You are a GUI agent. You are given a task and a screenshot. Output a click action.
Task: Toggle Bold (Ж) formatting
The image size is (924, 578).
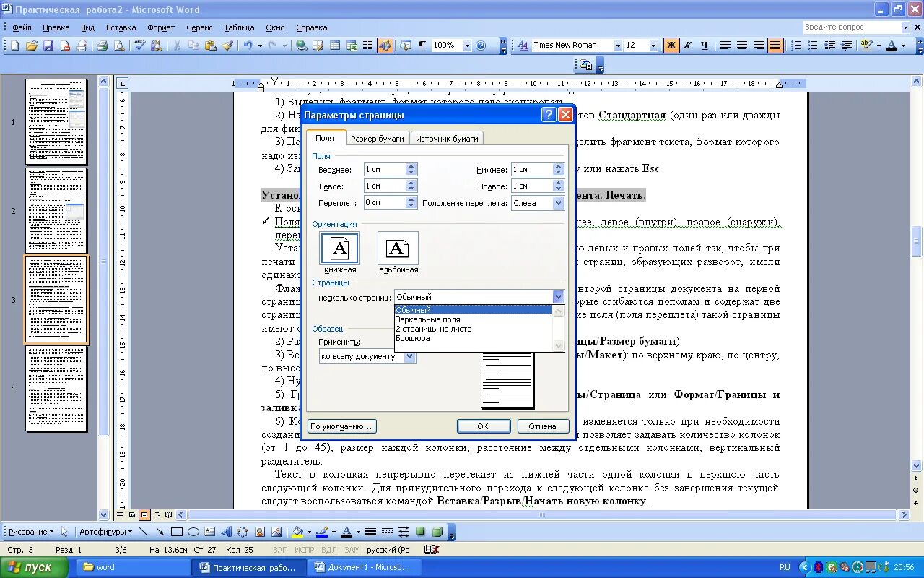click(x=671, y=46)
